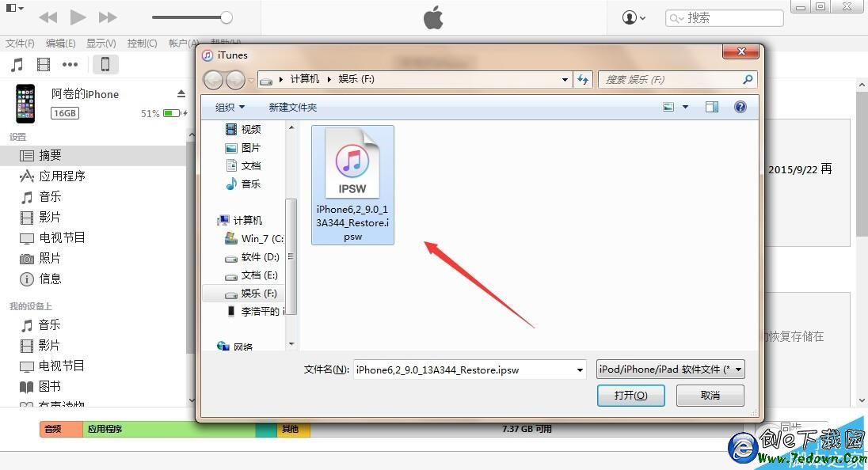This screenshot has width=868, height=470.
Task: Open the file type filter dropdown
Action: click(x=670, y=370)
